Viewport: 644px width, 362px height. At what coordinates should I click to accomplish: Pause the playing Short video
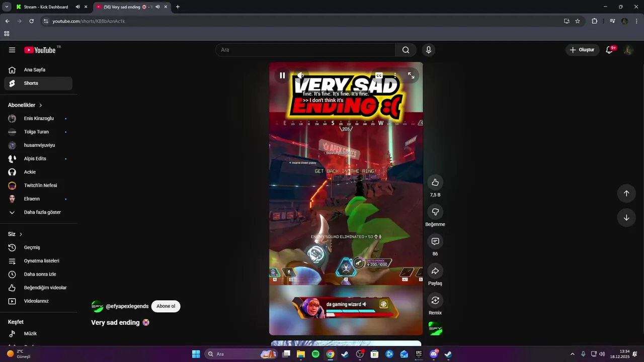click(282, 75)
